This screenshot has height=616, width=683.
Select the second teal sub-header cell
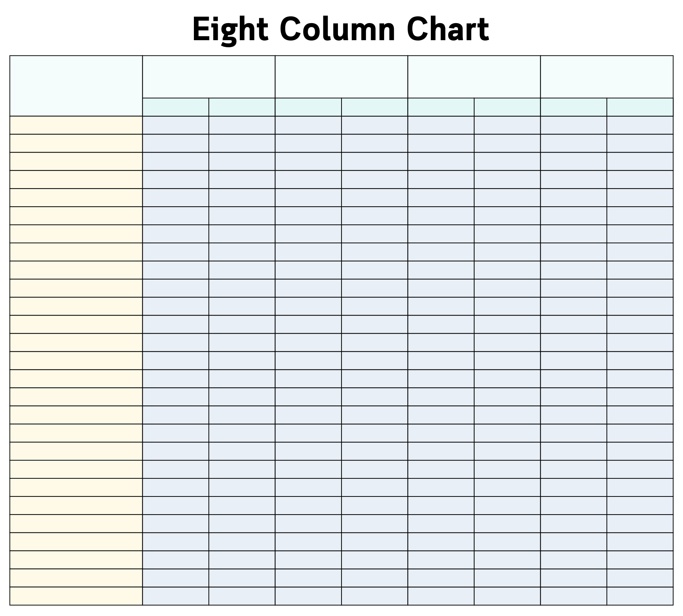pyautogui.click(x=242, y=107)
